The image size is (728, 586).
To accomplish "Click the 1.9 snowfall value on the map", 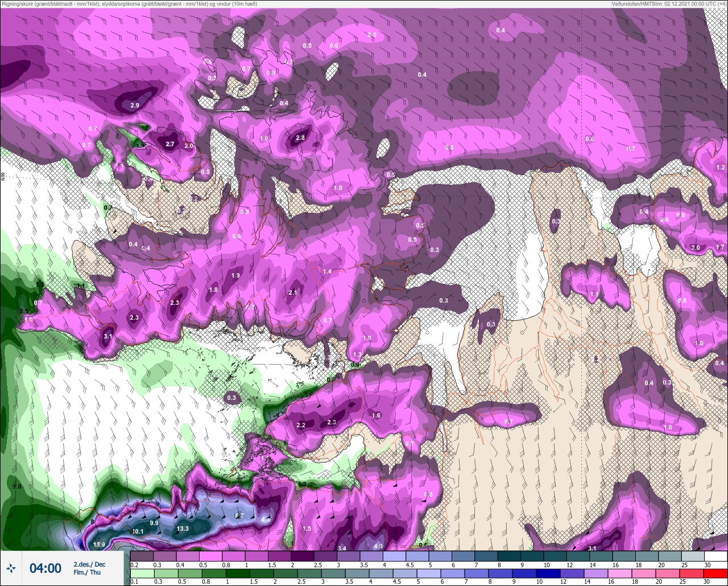I will (236, 275).
